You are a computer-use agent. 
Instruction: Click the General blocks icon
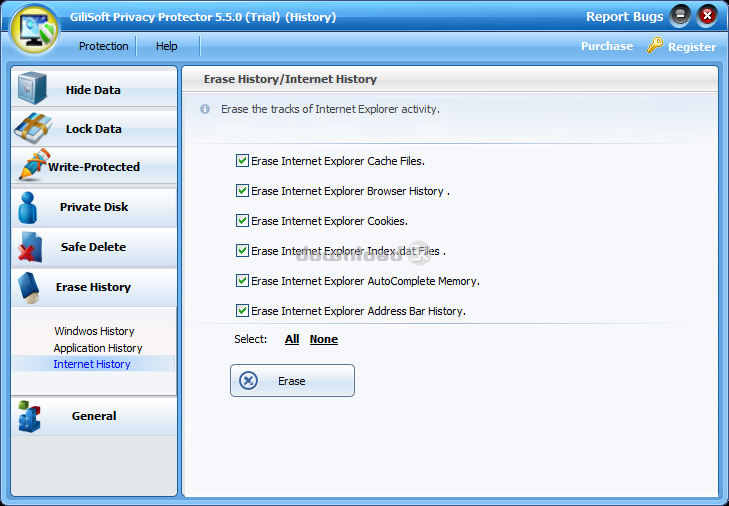tap(29, 416)
